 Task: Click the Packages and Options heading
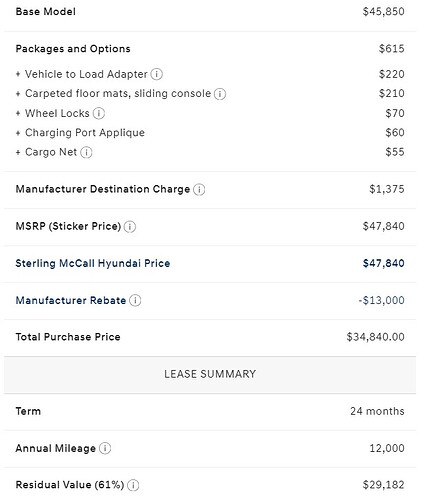73,49
